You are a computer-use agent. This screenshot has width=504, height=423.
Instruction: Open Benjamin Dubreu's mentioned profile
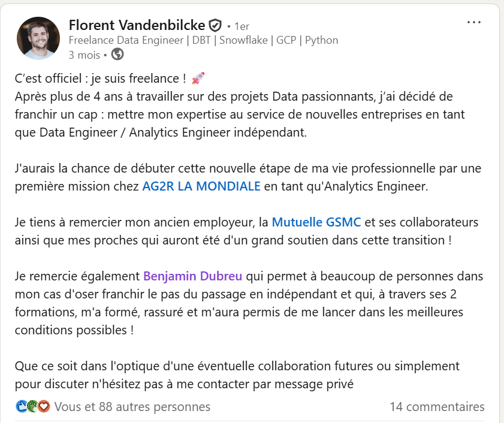point(192,276)
